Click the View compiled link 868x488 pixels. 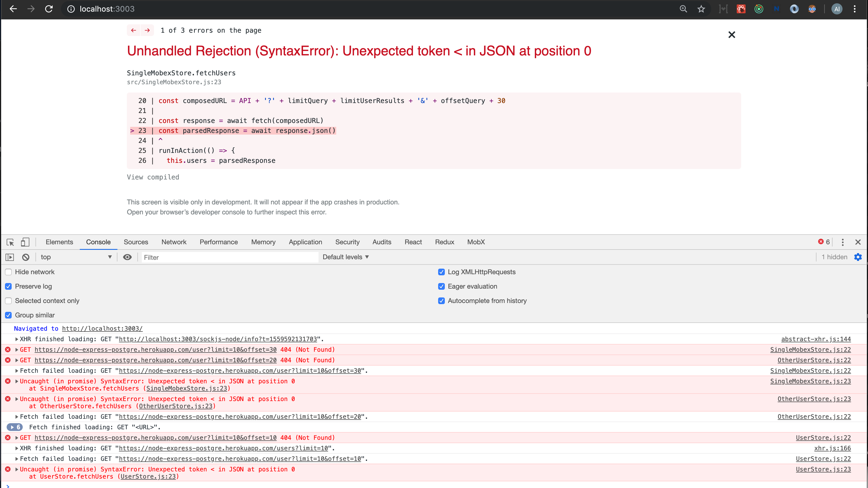tap(153, 177)
